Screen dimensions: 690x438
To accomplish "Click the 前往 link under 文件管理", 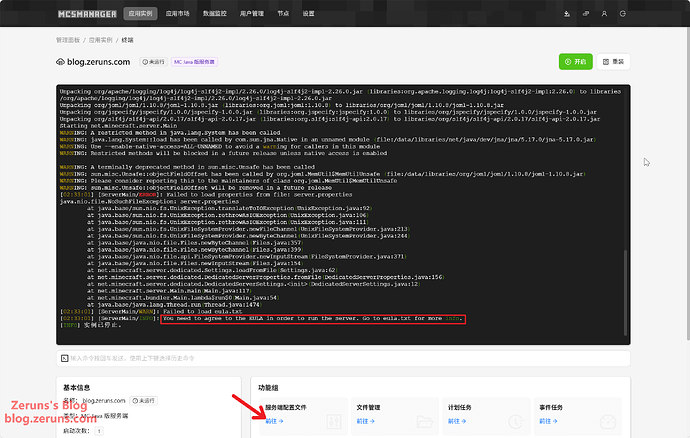I will (x=365, y=421).
